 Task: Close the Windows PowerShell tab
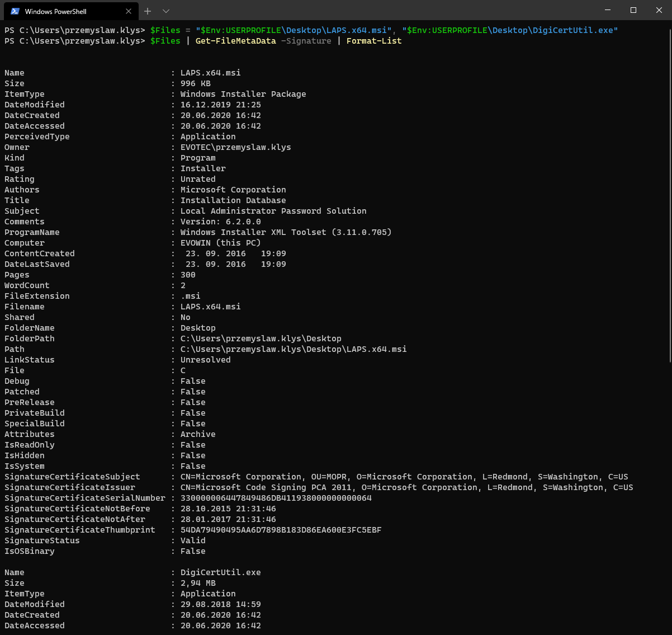(x=128, y=11)
